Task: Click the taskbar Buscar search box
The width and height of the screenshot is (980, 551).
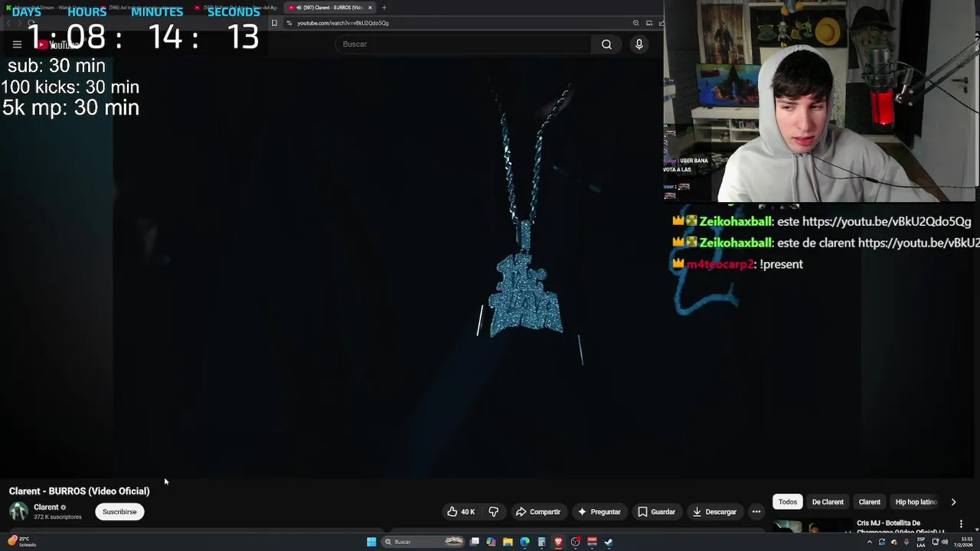Action: click(423, 542)
